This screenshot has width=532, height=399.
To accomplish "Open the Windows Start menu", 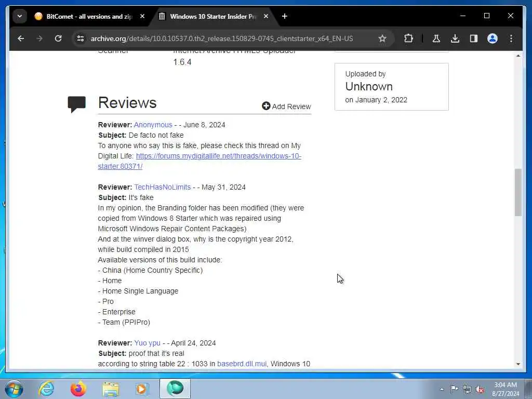I will (14, 389).
